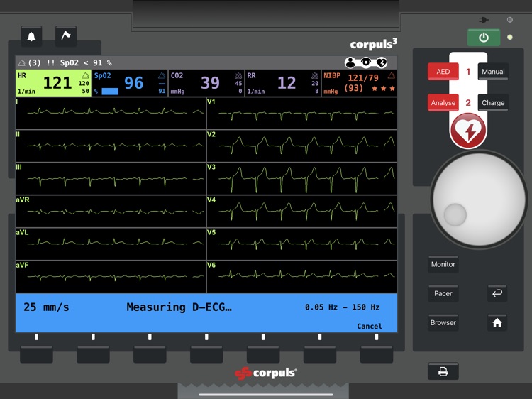
Task: Select the aVL ECG curve
Action: [111, 244]
